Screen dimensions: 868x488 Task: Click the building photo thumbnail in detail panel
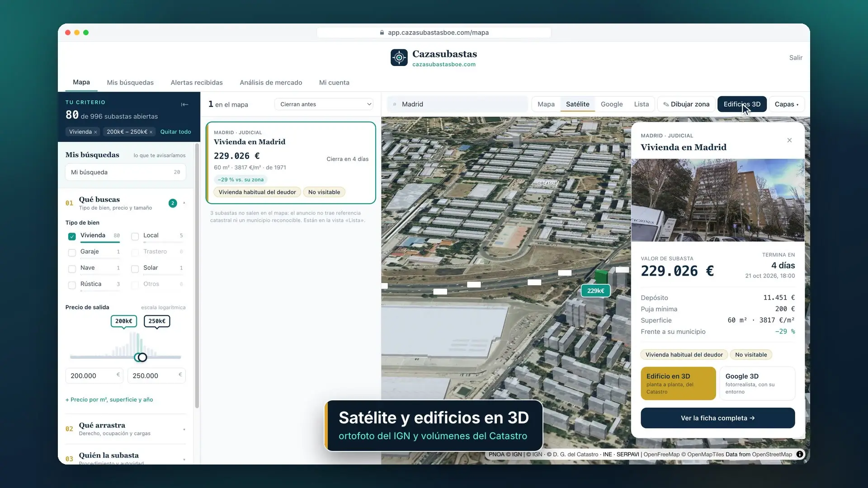[x=717, y=200]
